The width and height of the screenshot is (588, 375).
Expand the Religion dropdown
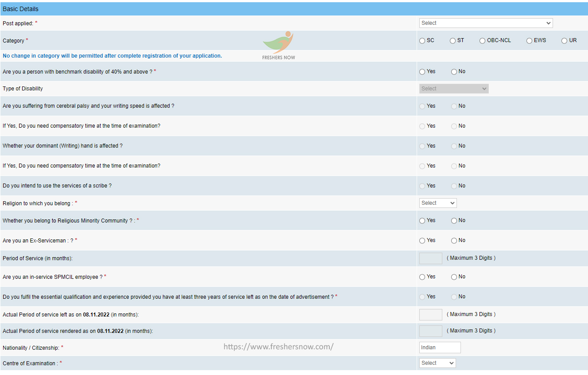click(438, 203)
